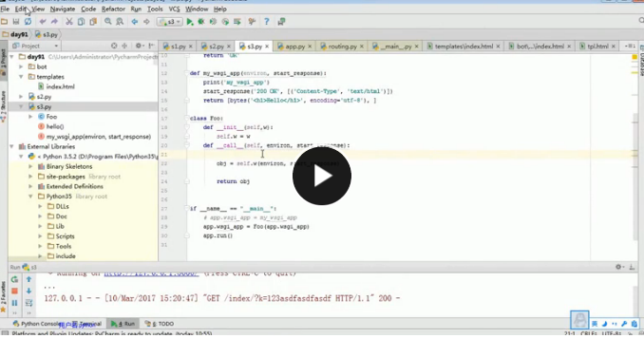The width and height of the screenshot is (644, 357).
Task: Collapse the templates folder
Action: [21, 77]
